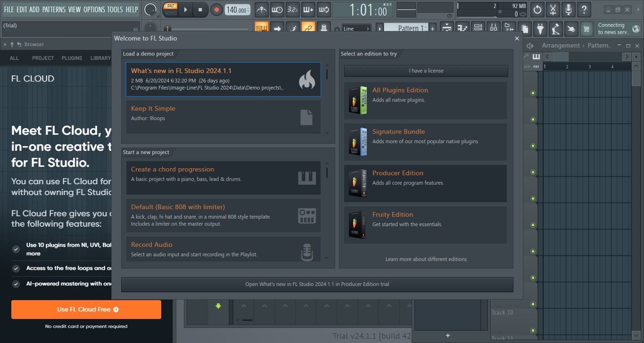The width and height of the screenshot is (644, 343).
Task: Click the tempo 140.000 field
Action: 238,10
